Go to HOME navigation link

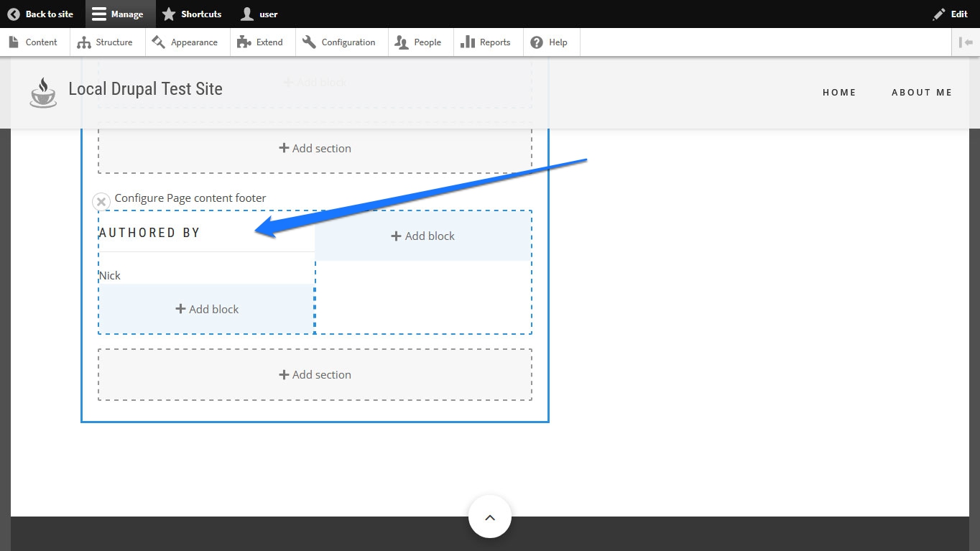click(839, 92)
